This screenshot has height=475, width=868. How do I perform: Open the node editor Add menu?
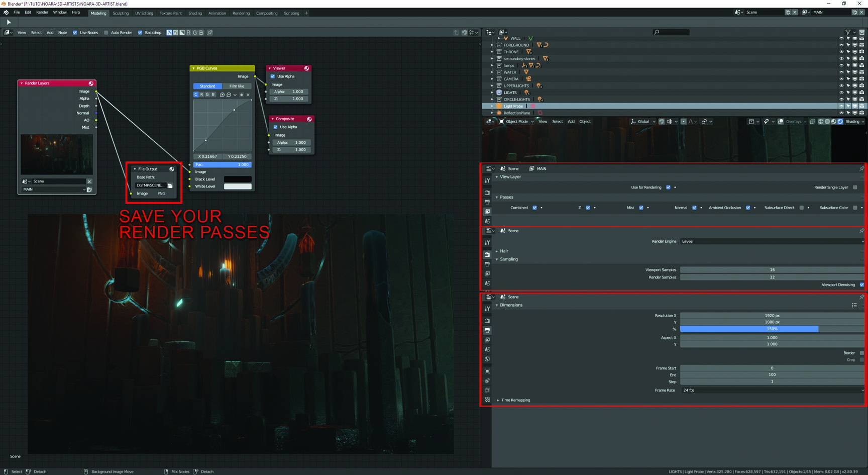[x=50, y=33]
